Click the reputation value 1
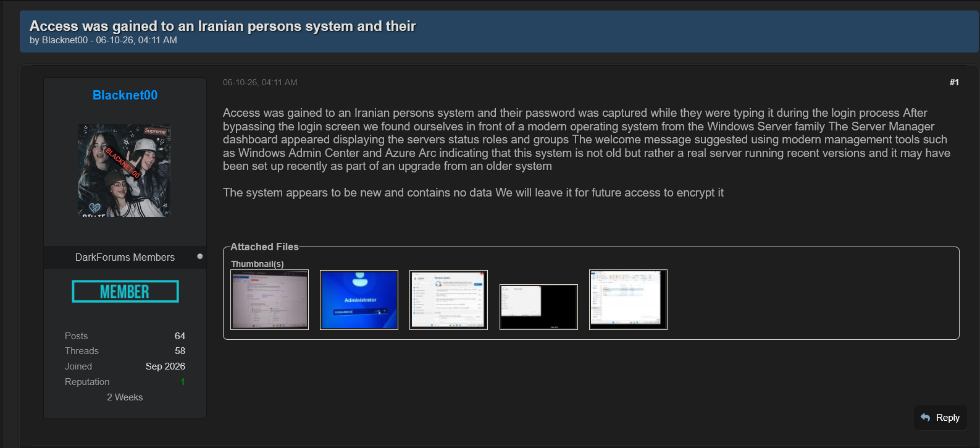Viewport: 980px width, 448px height. (x=183, y=382)
